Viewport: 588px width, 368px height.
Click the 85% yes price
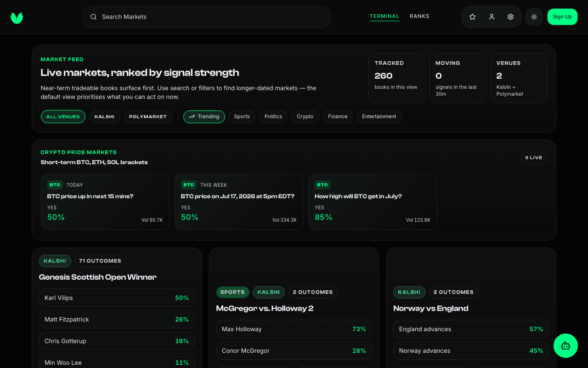(323, 217)
